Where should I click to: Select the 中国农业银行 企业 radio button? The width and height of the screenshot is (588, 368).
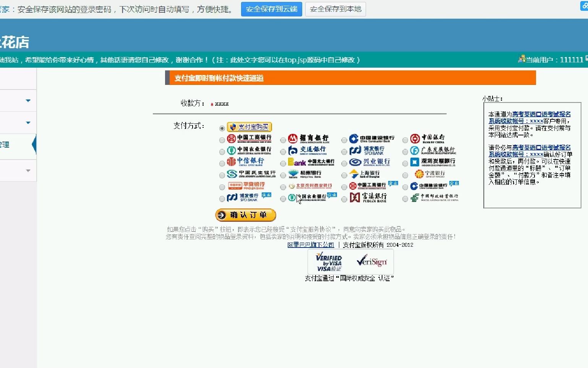[283, 199]
